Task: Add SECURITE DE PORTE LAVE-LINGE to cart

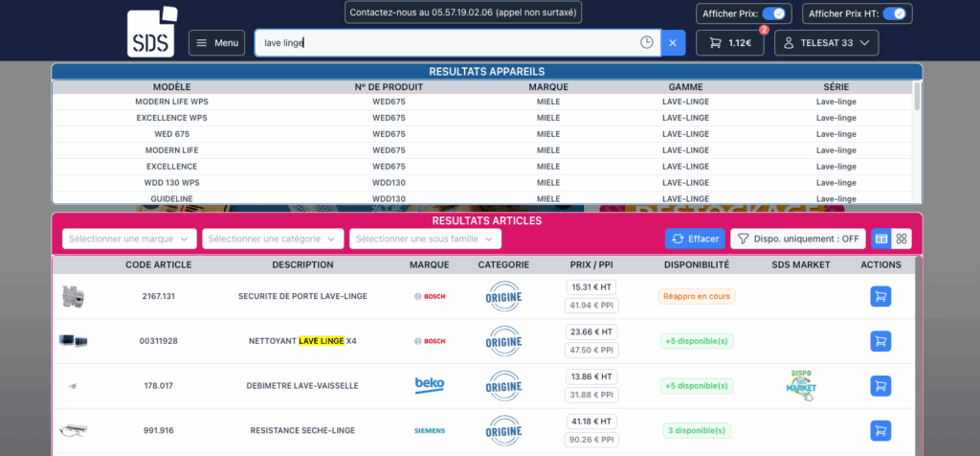Action: [x=880, y=296]
